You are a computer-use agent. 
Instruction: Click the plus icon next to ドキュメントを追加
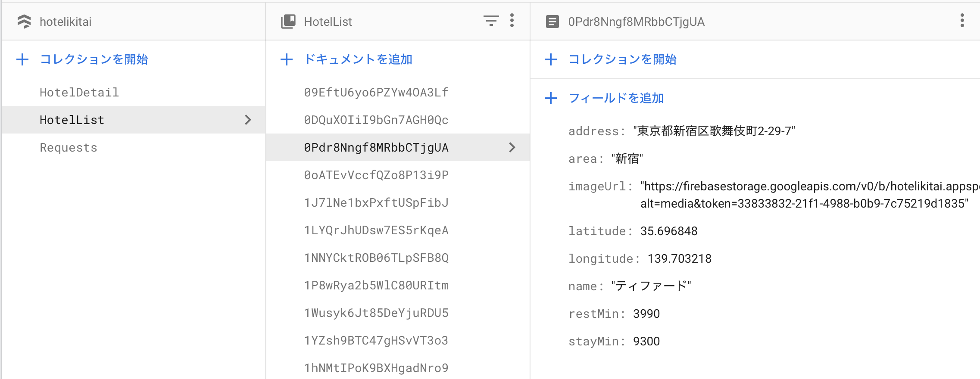coord(287,60)
